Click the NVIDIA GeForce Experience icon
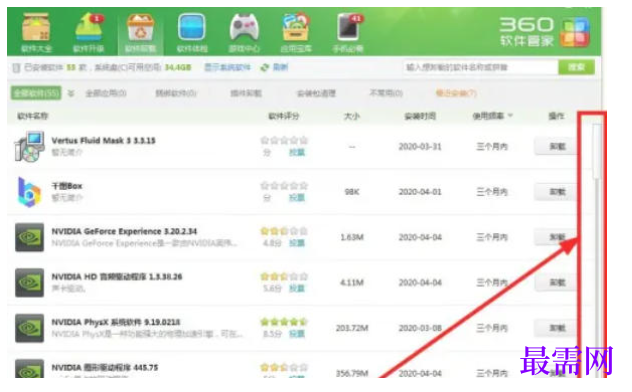The height and width of the screenshot is (392, 632). coord(29,237)
